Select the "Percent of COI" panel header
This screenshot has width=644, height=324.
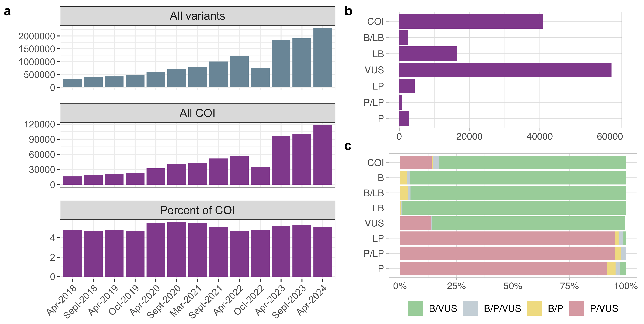(x=197, y=210)
